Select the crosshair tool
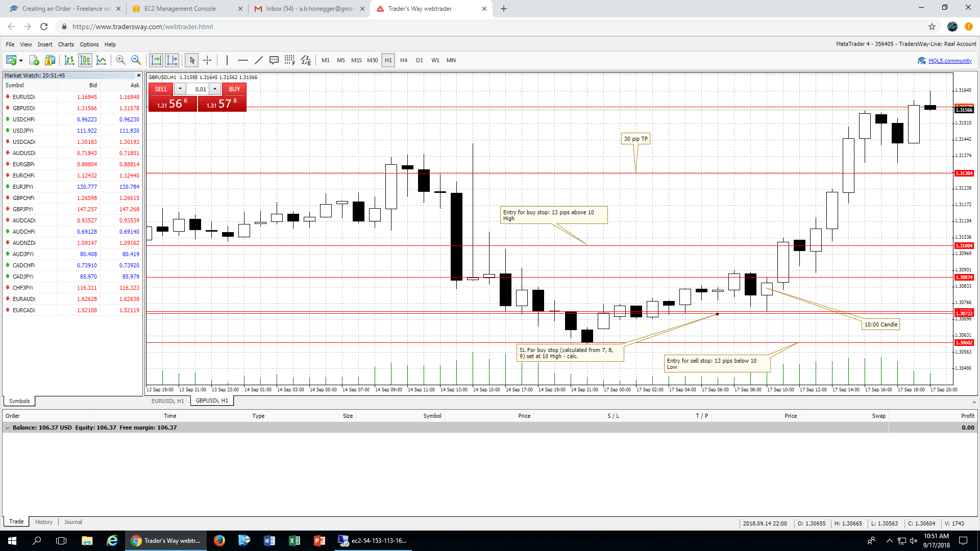This screenshot has width=980, height=551. (207, 60)
